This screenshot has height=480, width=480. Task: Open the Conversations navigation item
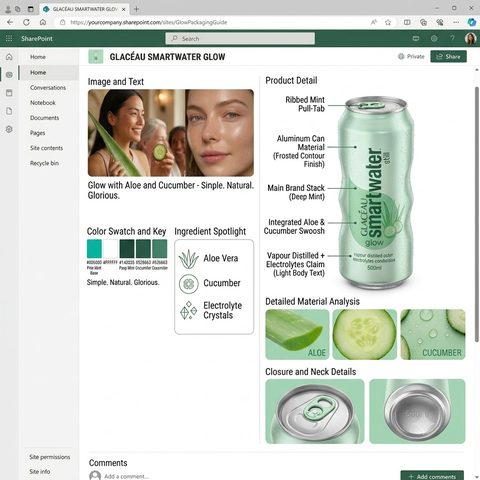[x=48, y=88]
